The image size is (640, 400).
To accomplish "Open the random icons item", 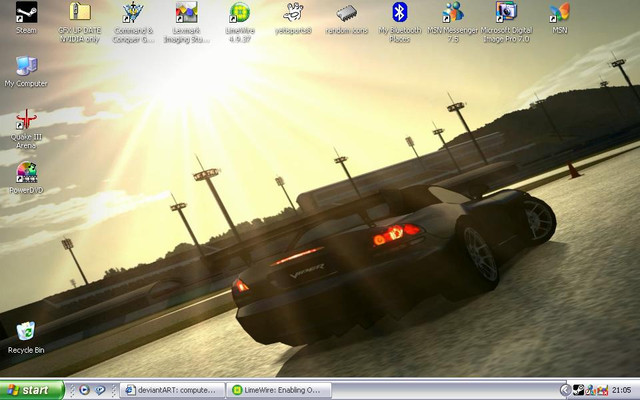I will [x=346, y=14].
